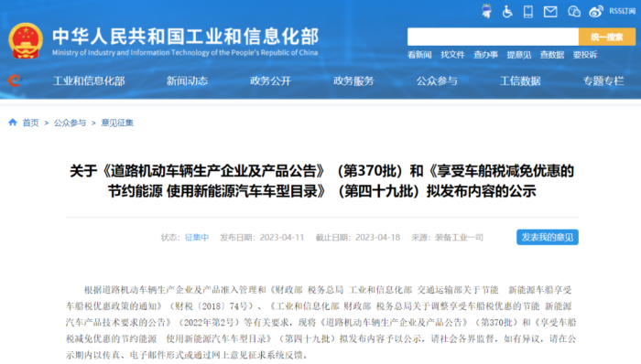Select the 政务服务 navigation item
Image resolution: width=641 pixels, height=364 pixels.
tap(353, 80)
